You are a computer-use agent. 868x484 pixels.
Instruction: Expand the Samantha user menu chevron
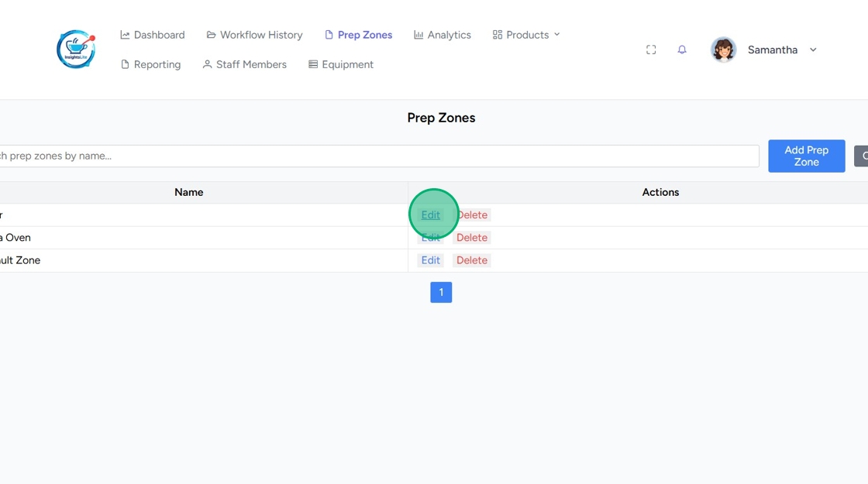click(813, 50)
